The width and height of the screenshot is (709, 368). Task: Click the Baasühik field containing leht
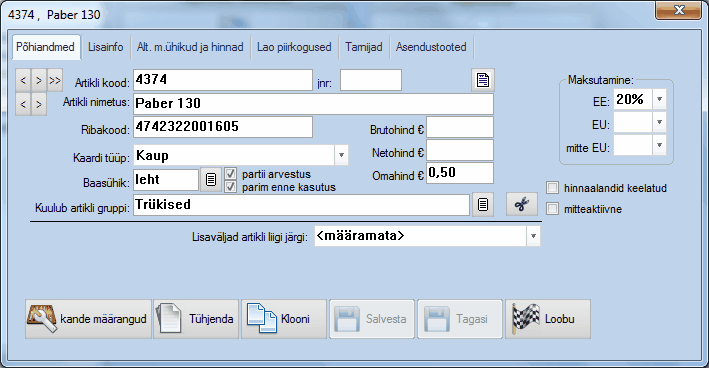tap(166, 179)
